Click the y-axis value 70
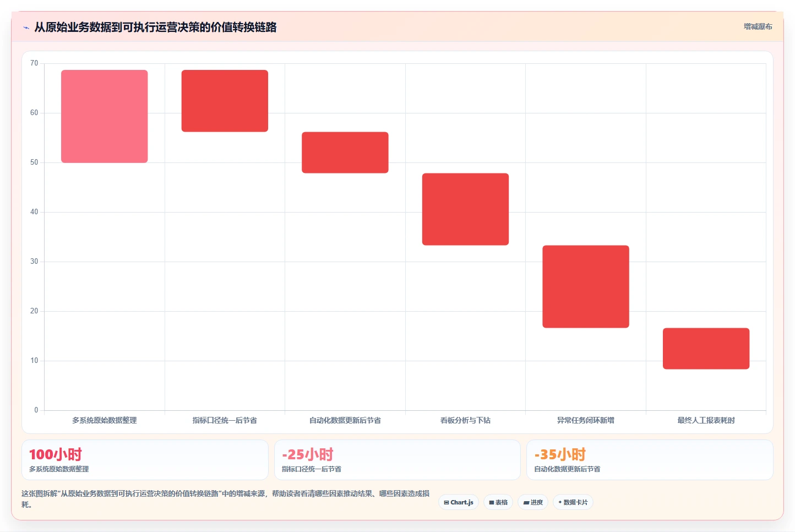 tap(34, 63)
